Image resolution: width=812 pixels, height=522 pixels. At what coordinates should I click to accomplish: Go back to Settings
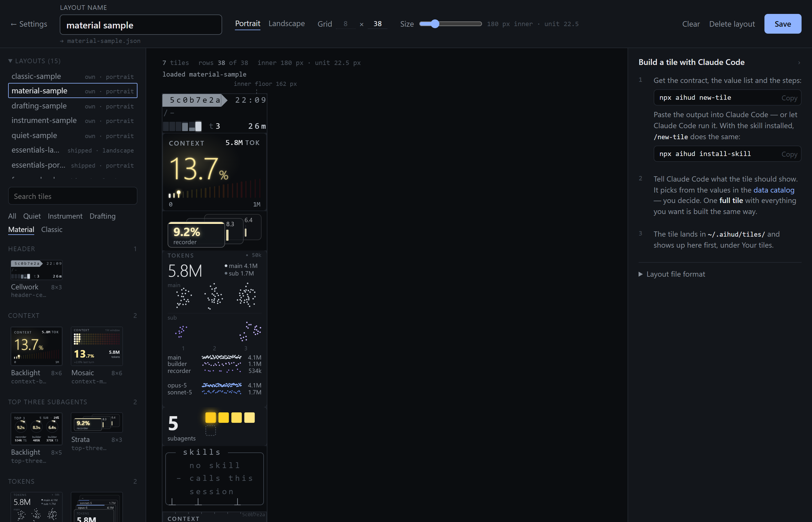pyautogui.click(x=29, y=24)
